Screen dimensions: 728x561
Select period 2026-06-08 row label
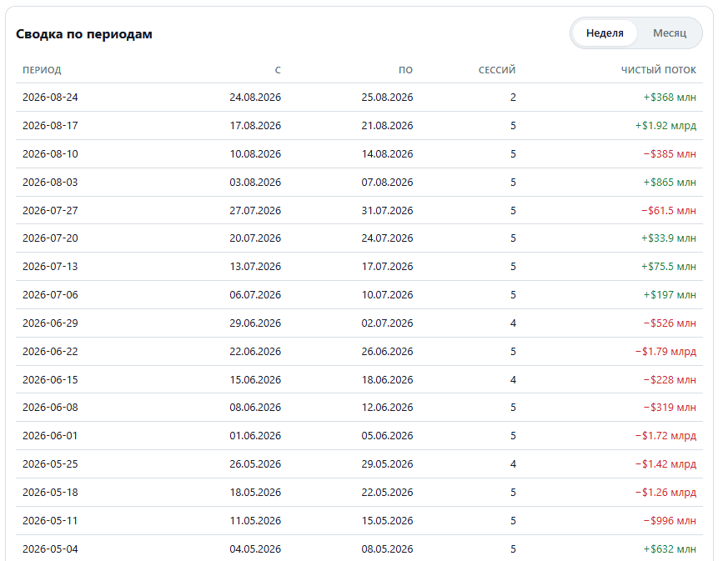coord(50,408)
